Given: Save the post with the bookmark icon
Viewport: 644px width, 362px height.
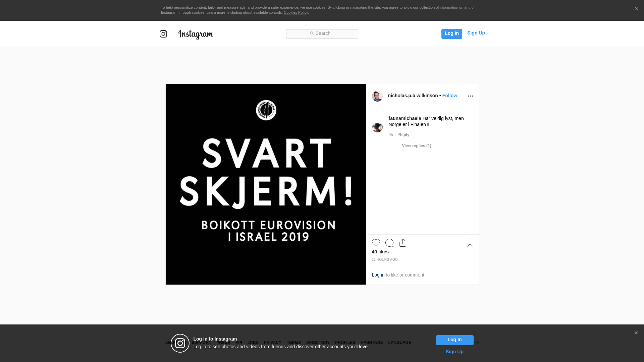Looking at the screenshot, I should pyautogui.click(x=470, y=243).
